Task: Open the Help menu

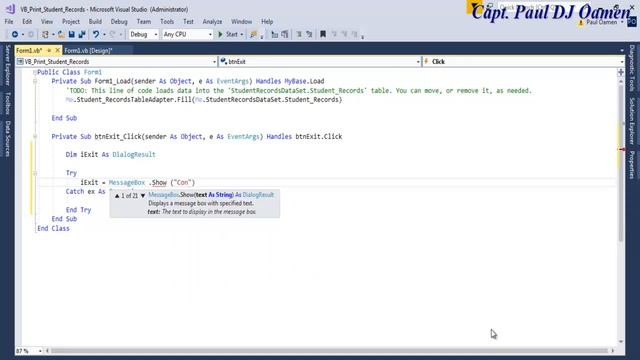Action: (267, 22)
